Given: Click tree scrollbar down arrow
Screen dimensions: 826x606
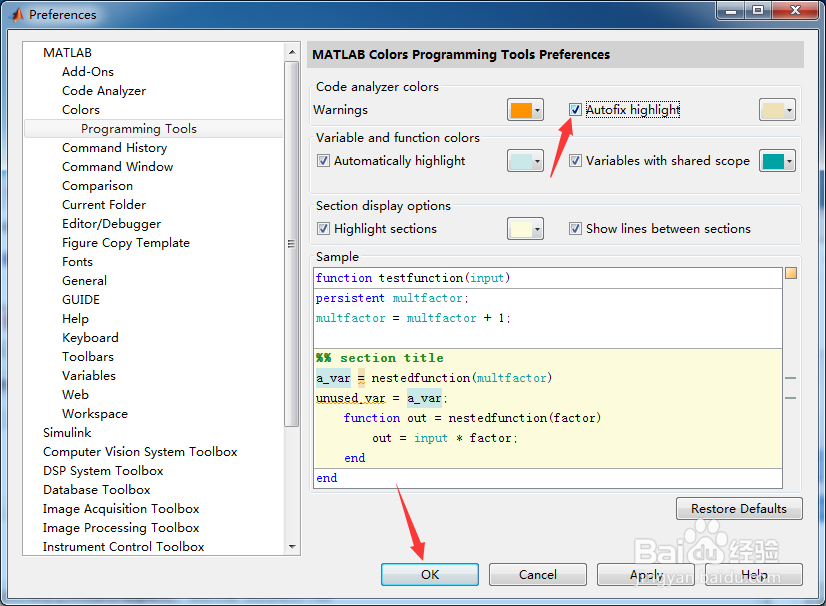Looking at the screenshot, I should pyautogui.click(x=292, y=546).
